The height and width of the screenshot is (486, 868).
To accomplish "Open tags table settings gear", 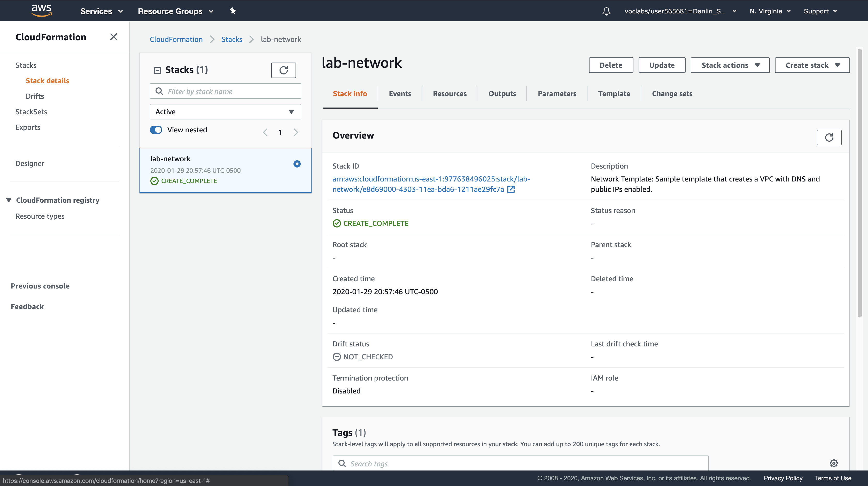I will tap(834, 463).
